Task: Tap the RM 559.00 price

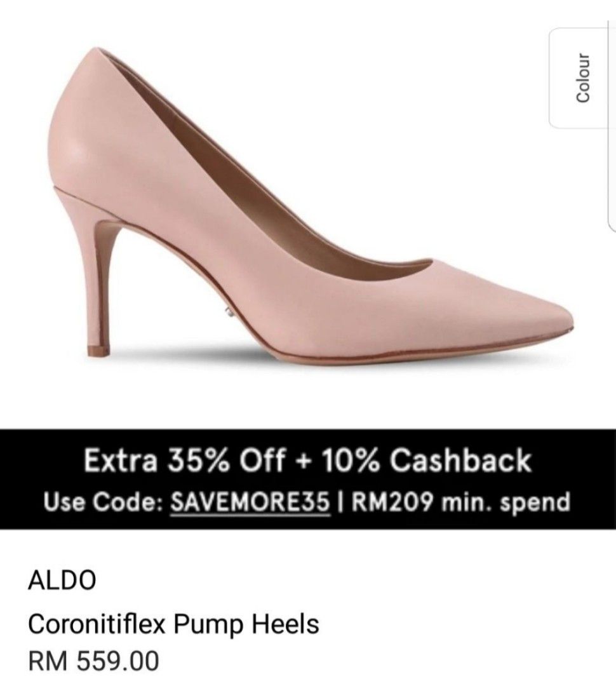Action: point(93,661)
